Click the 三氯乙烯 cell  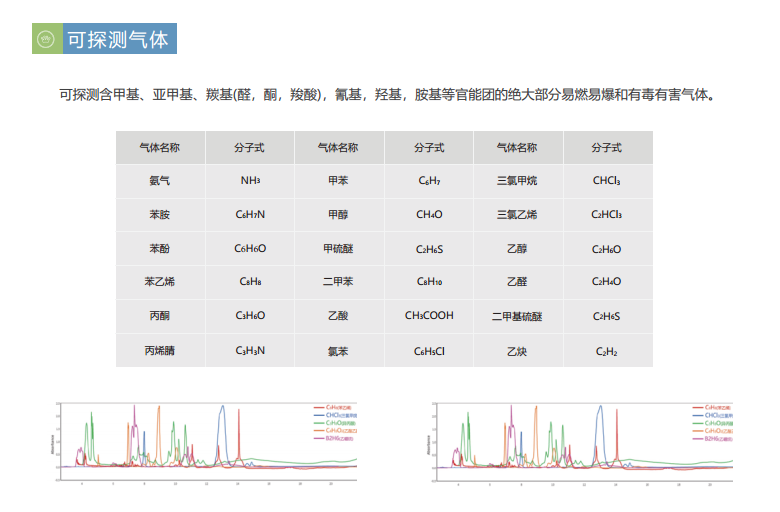pyautogui.click(x=517, y=215)
